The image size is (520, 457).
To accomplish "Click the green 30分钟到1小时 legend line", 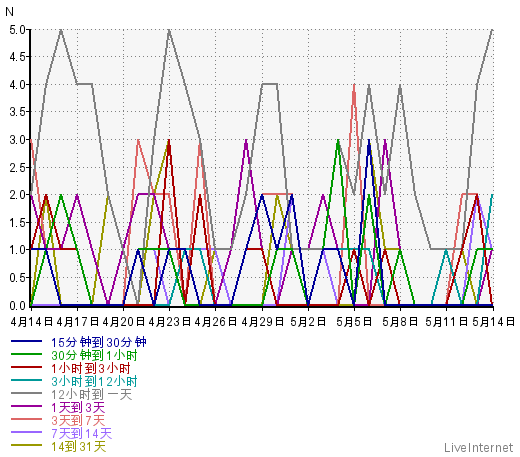I will point(26,354).
